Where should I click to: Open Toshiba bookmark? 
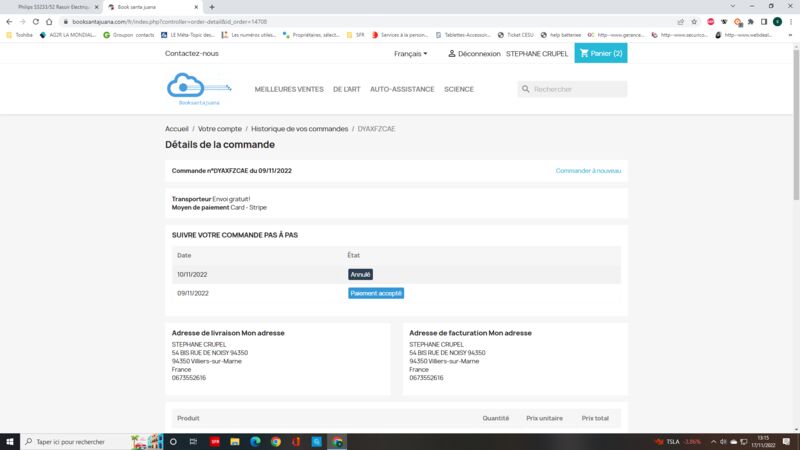coord(19,35)
